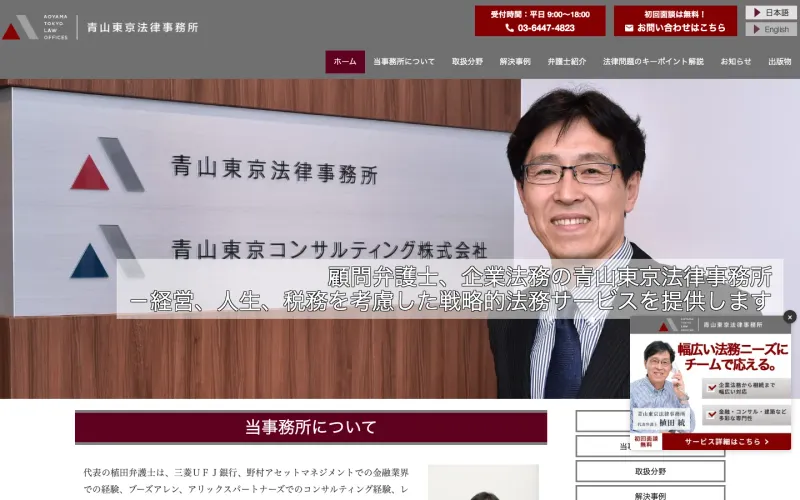
Task: Close the popup banner with X
Action: coord(789,317)
